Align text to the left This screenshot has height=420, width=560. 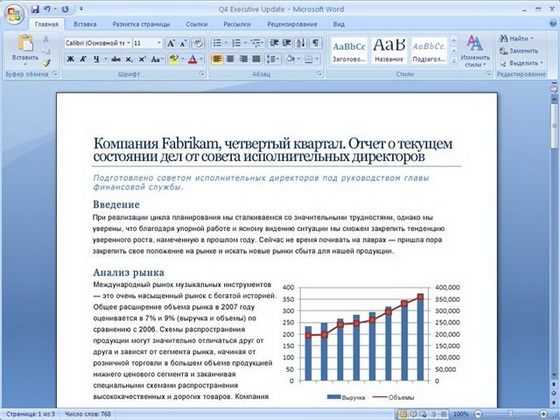(x=217, y=59)
